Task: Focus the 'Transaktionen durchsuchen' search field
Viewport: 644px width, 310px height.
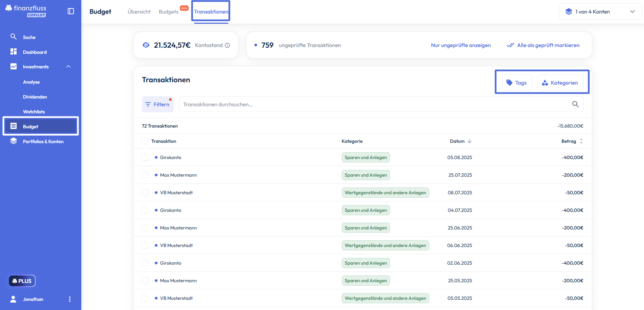Action: pyautogui.click(x=373, y=104)
